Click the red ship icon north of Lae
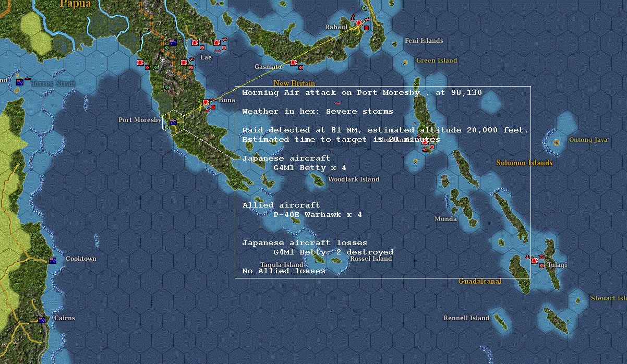This screenshot has width=627, height=364. tap(218, 51)
